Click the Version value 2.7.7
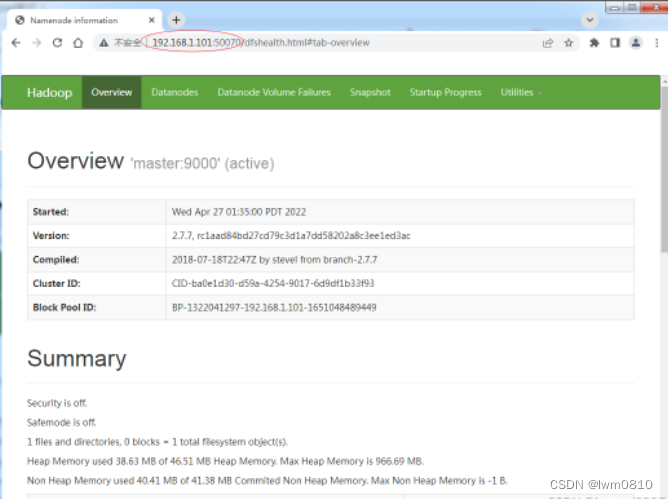The height and width of the screenshot is (499, 668). 291,236
